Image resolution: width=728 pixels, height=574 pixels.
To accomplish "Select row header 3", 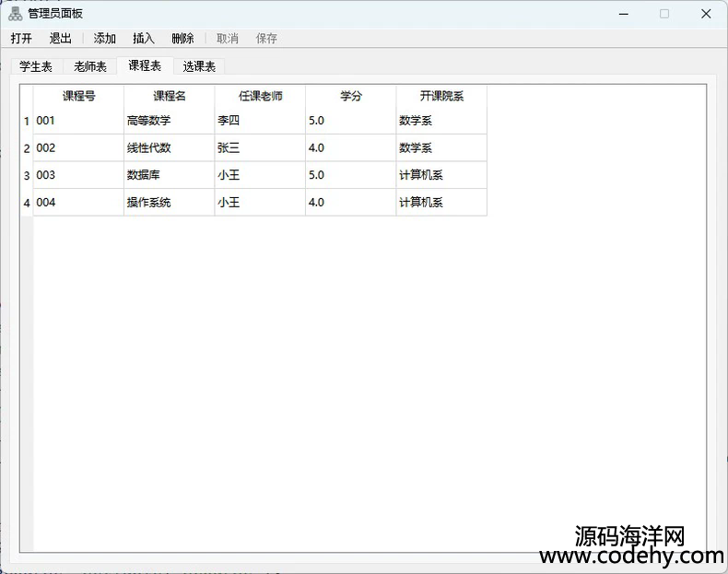I will click(27, 175).
